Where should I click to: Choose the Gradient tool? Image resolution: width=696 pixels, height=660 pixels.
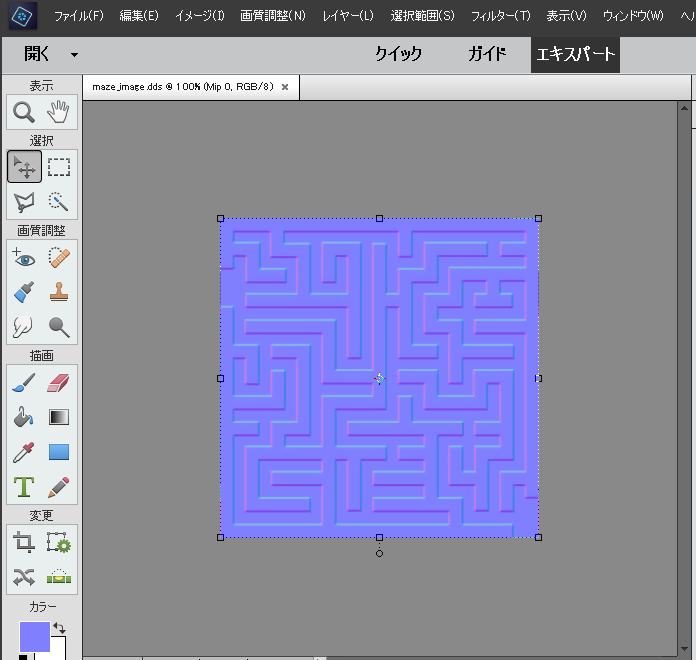59,418
